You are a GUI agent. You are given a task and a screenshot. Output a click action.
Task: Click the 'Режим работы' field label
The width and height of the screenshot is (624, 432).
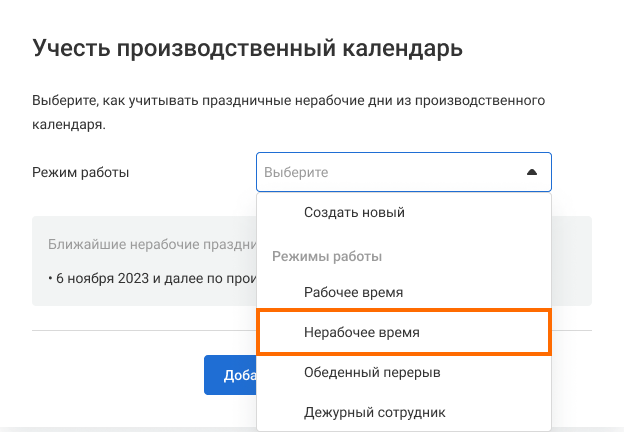[81, 172]
